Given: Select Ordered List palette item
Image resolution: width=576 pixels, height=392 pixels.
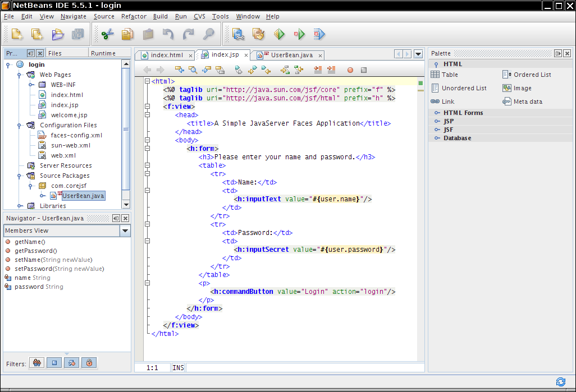Looking at the screenshot, I should click(527, 75).
